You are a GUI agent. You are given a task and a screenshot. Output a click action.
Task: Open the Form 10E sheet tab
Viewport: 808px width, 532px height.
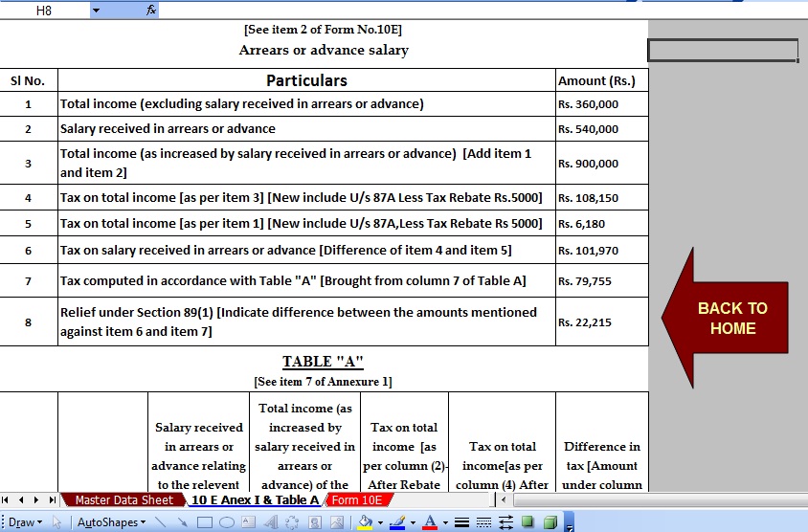(357, 500)
